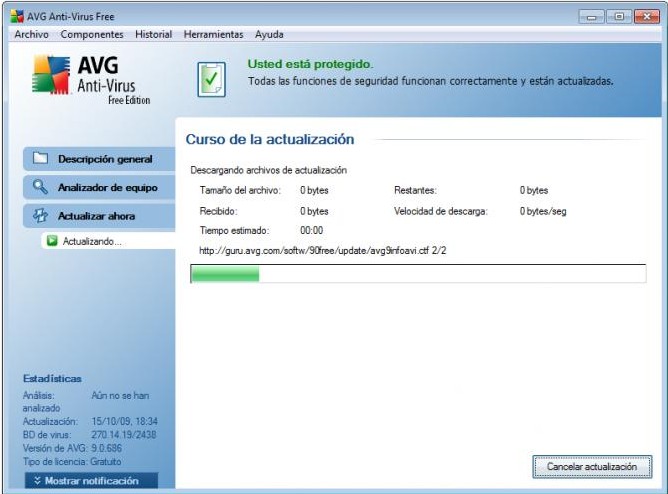Close the AVG Anti-Virus window

[647, 17]
